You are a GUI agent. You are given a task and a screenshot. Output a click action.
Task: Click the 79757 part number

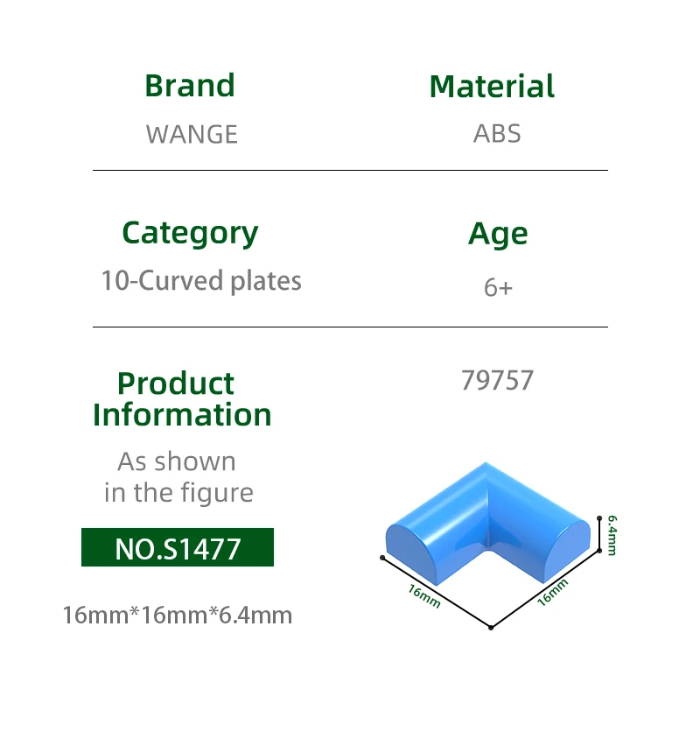pyautogui.click(x=497, y=380)
